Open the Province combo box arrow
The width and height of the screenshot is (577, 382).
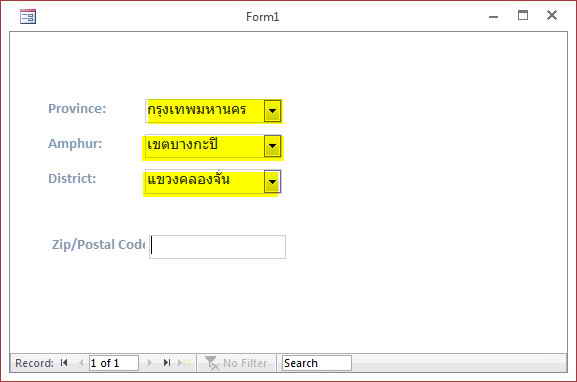coord(272,111)
